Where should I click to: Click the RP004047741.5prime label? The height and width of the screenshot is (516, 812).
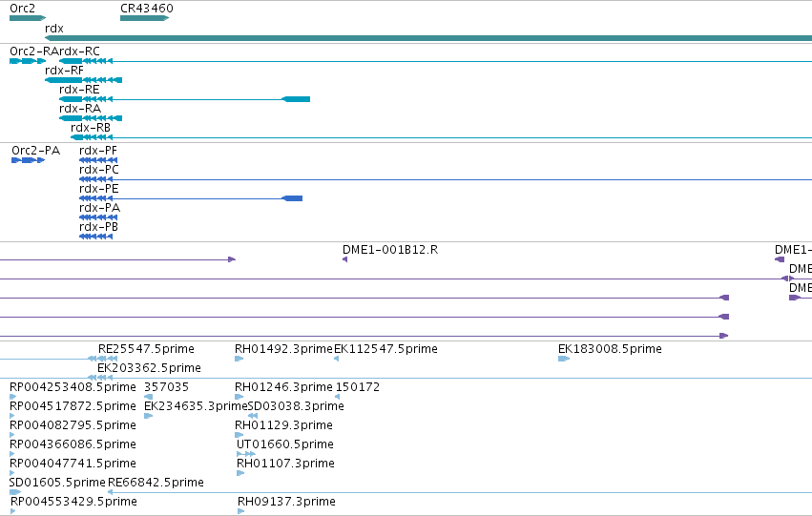[73, 464]
